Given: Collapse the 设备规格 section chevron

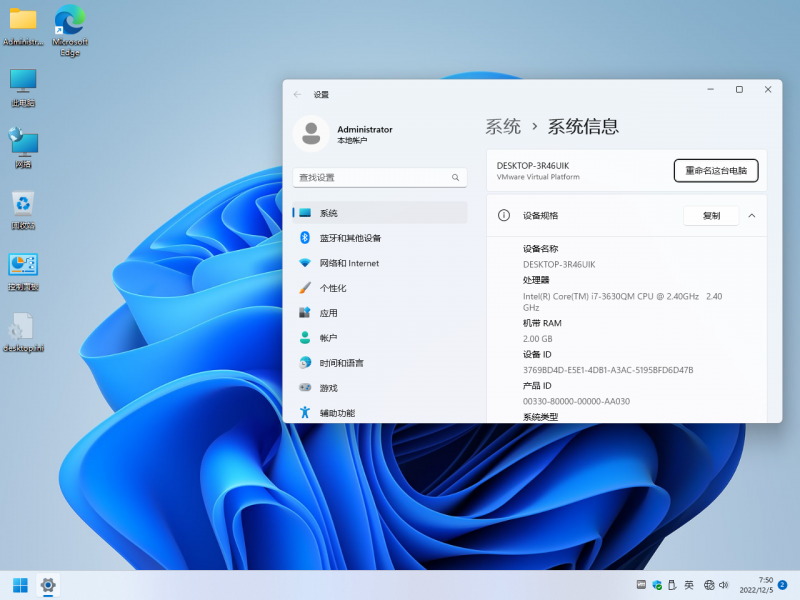Looking at the screenshot, I should (x=752, y=215).
